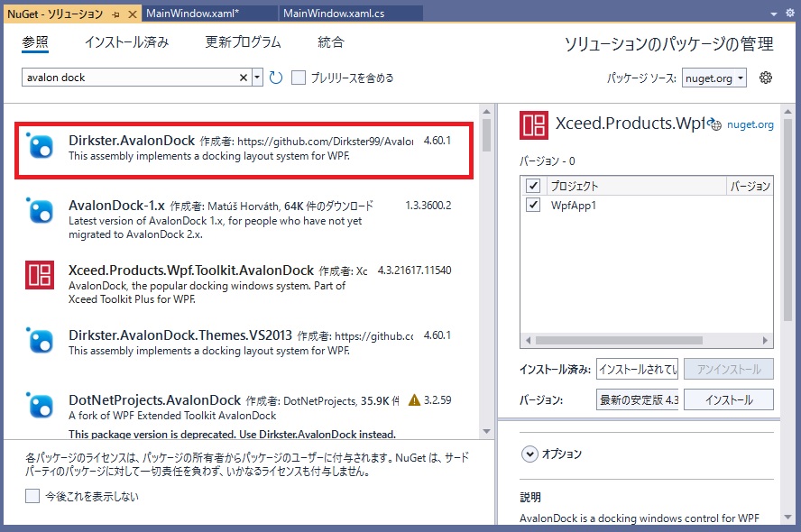This screenshot has height=532, width=801.
Task: Uncheck the WpfApp1 project checkbox
Action: point(533,205)
